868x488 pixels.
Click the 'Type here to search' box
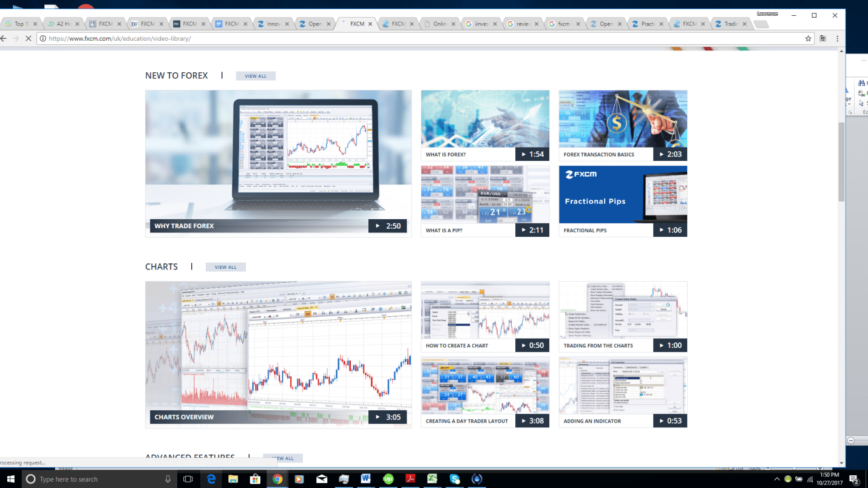(x=100, y=479)
